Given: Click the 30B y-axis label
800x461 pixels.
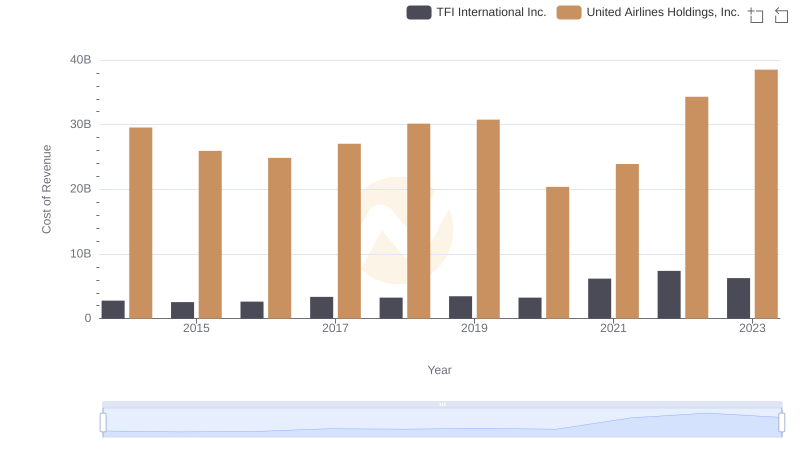Looking at the screenshot, I should click(x=81, y=124).
